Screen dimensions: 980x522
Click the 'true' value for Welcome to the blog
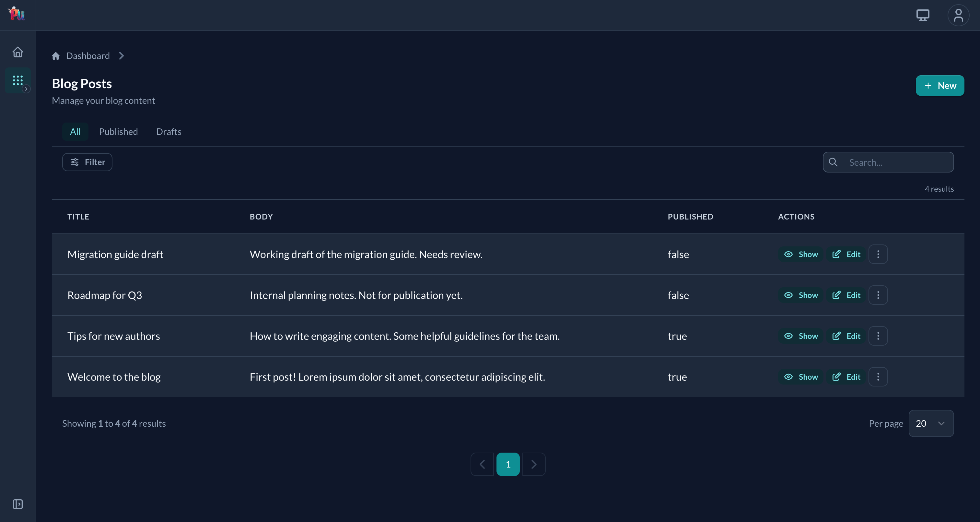pos(677,377)
